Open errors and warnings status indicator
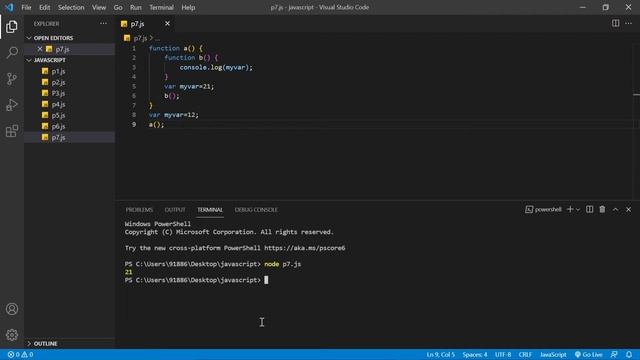 pyautogui.click(x=20, y=355)
